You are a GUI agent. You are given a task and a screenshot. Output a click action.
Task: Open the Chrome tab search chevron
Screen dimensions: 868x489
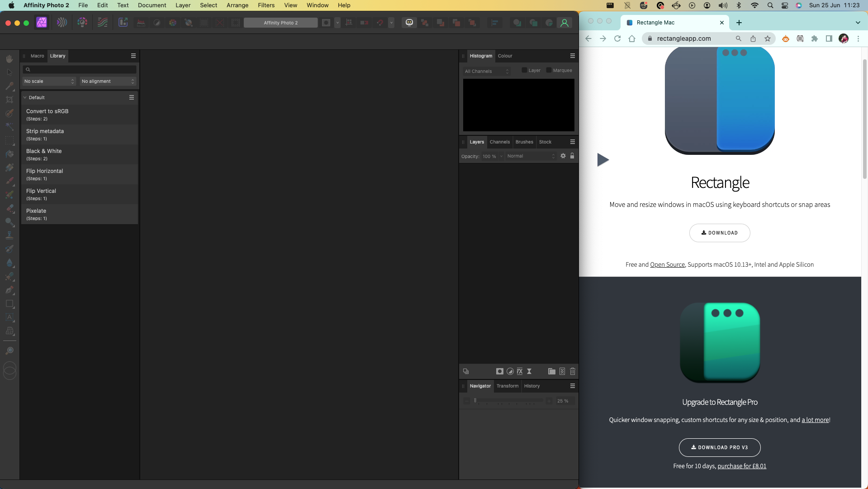click(858, 23)
